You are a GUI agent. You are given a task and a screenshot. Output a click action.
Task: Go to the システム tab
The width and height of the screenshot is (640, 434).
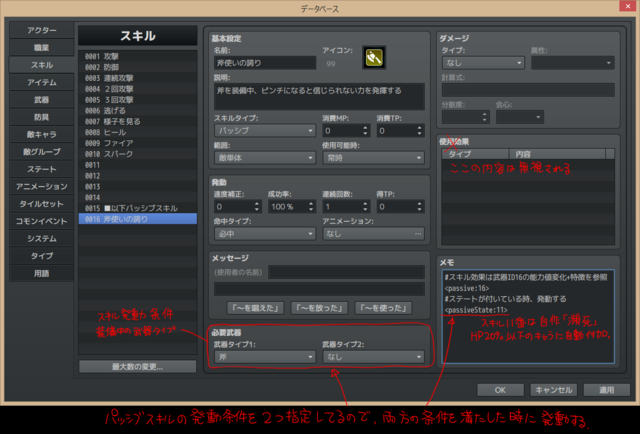click(42, 238)
